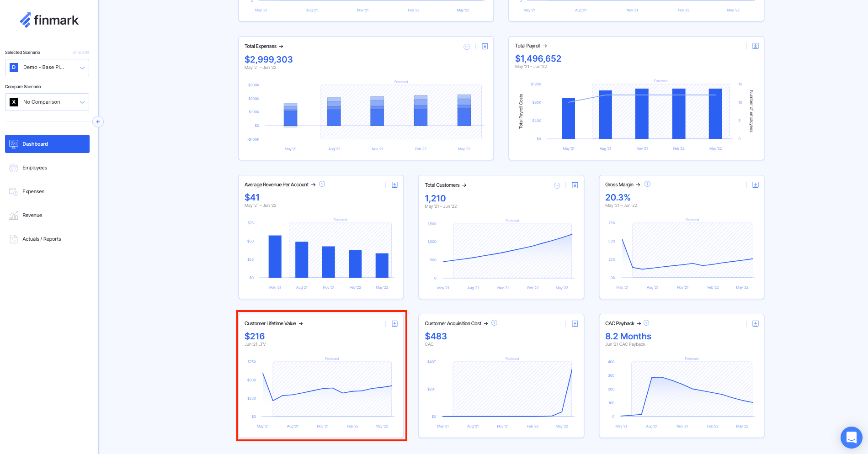This screenshot has width=868, height=454.
Task: Download the Total Customers chart
Action: (575, 185)
